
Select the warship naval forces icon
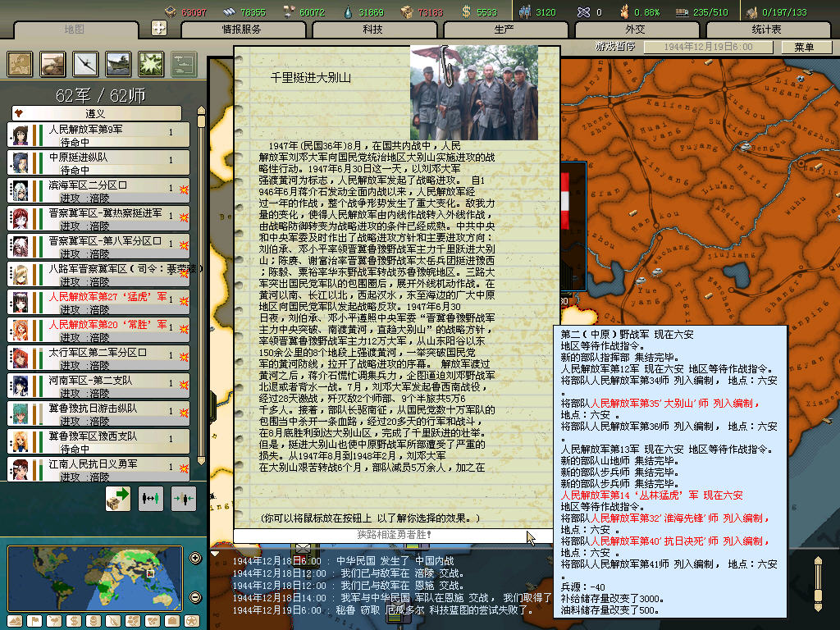click(118, 64)
